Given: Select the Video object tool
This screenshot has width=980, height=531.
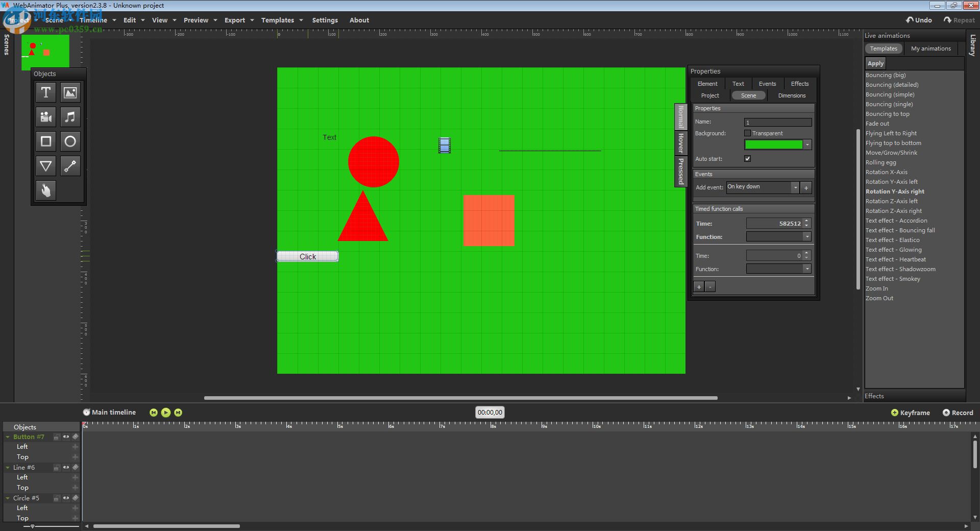Looking at the screenshot, I should click(45, 117).
